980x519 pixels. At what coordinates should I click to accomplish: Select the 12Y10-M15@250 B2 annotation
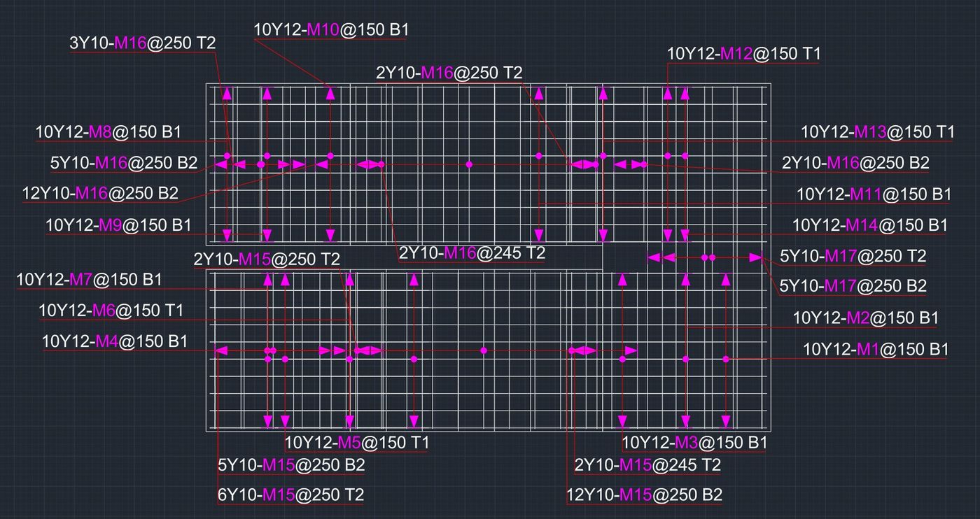645,495
